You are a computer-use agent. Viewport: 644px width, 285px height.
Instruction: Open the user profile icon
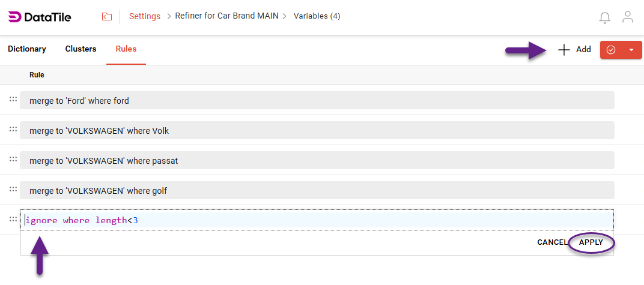[x=628, y=17]
